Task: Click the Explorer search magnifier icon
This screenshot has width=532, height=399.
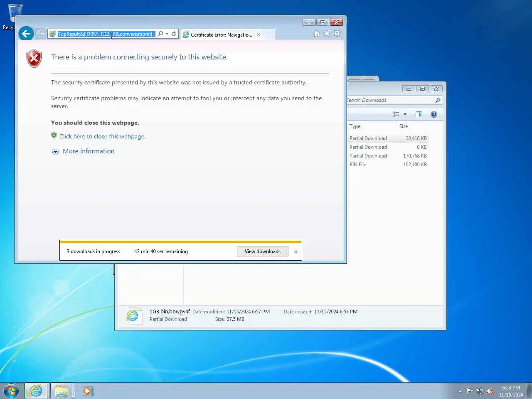Action: point(438,100)
